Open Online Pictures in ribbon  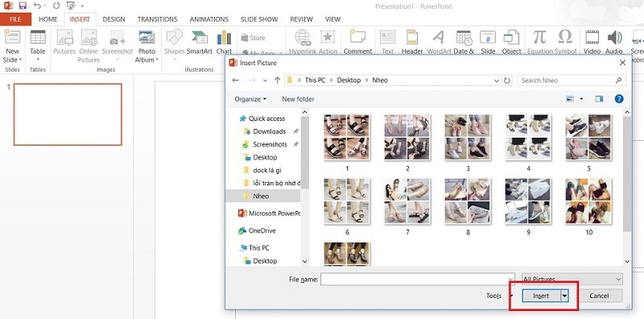89,37
